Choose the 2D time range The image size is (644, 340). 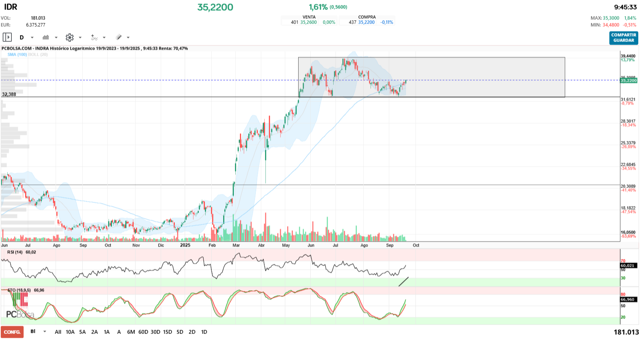192,332
